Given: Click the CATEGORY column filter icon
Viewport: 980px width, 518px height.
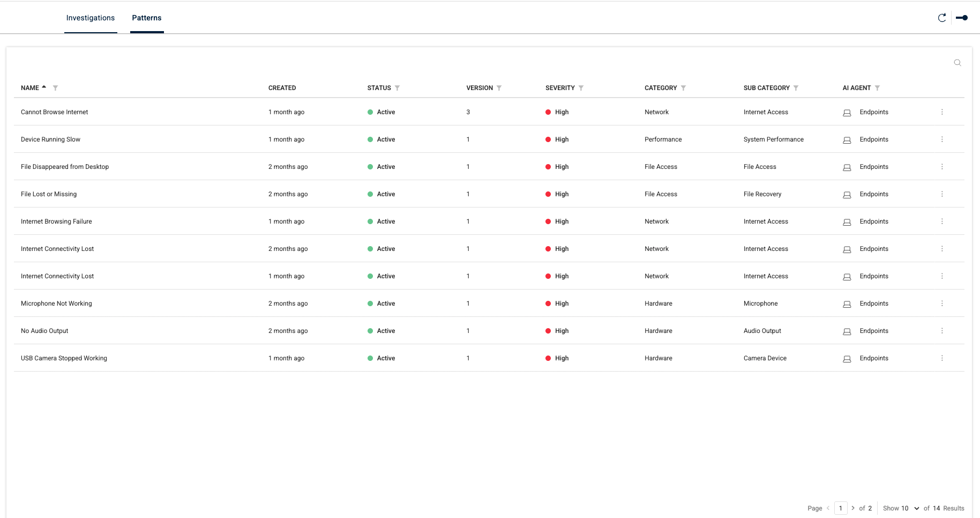Looking at the screenshot, I should click(x=683, y=88).
